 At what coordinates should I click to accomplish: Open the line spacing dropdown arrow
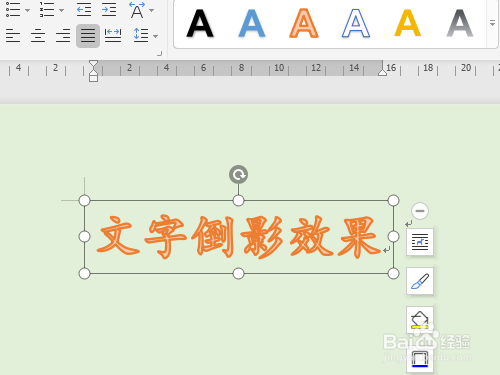(155, 36)
